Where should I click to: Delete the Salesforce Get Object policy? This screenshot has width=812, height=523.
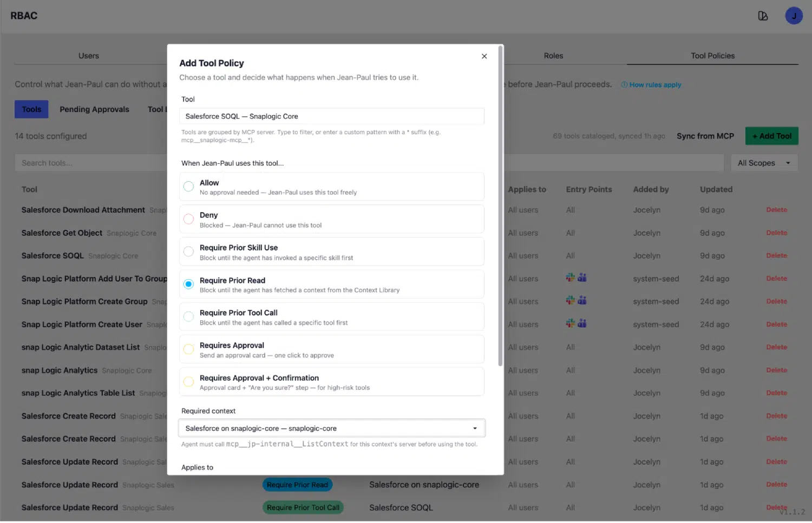[776, 233]
